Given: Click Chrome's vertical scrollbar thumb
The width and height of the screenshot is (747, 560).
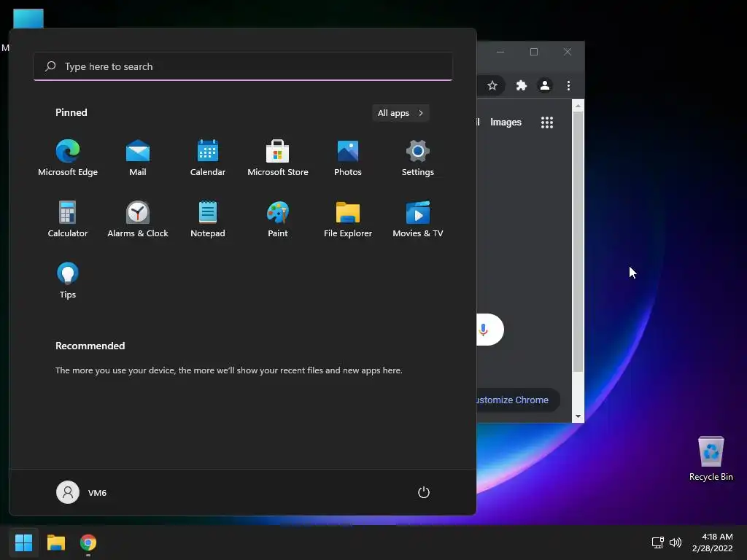Looking at the screenshot, I should [578, 241].
